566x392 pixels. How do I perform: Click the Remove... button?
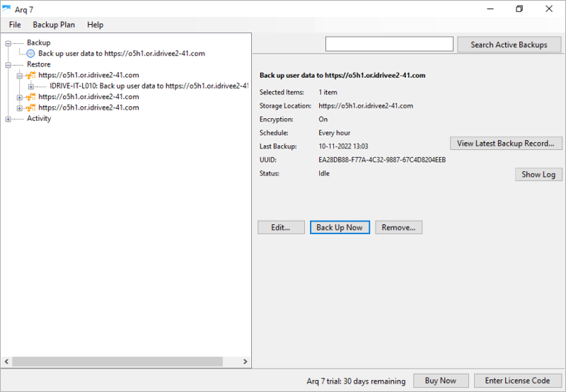(398, 227)
